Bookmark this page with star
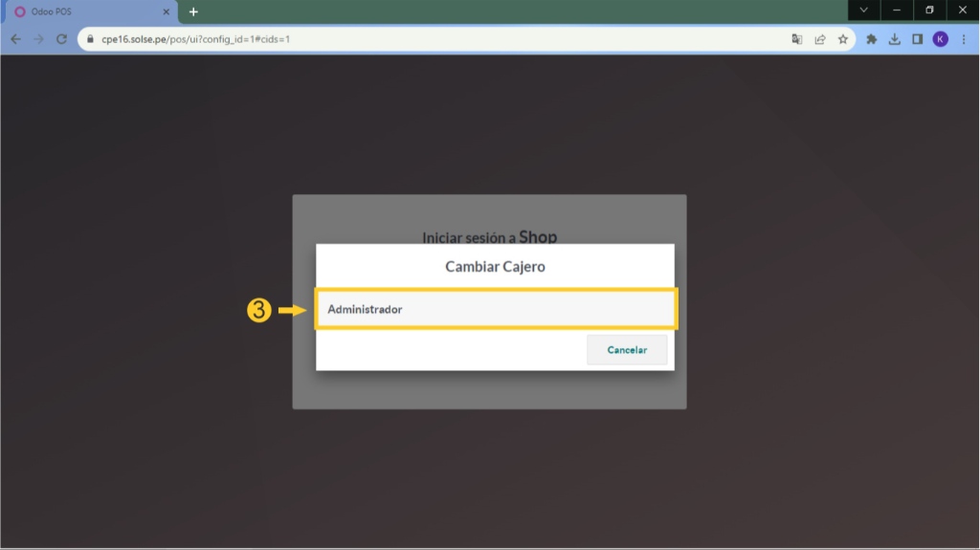Viewport: 980px width, 550px height. coord(843,39)
